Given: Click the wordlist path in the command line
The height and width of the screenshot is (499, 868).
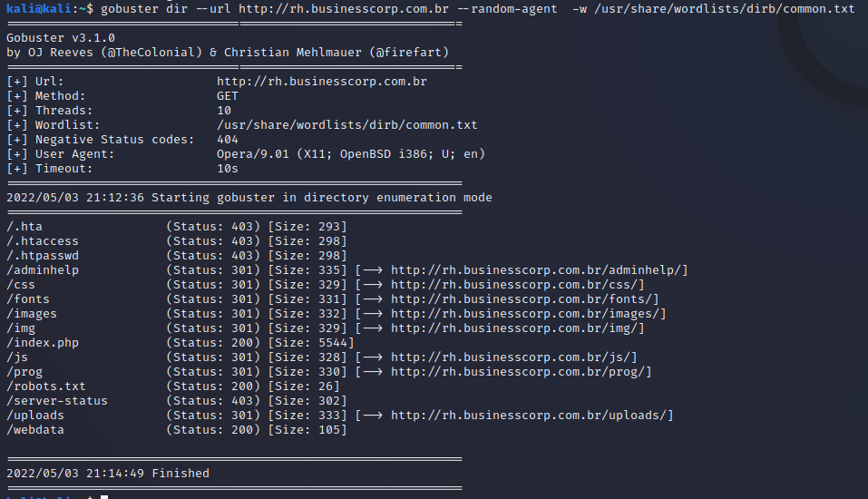Looking at the screenshot, I should (x=724, y=9).
